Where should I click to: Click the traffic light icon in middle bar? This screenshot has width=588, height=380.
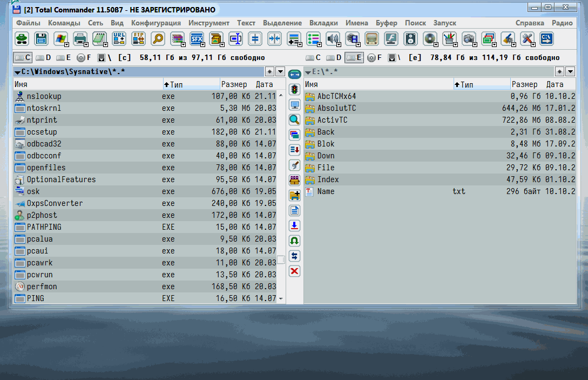[x=294, y=90]
